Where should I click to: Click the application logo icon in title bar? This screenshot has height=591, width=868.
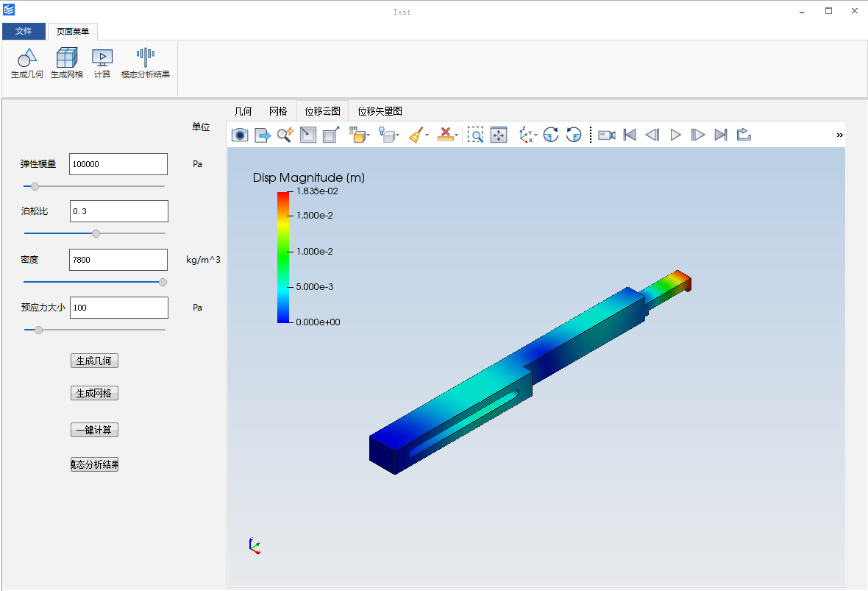pos(9,10)
